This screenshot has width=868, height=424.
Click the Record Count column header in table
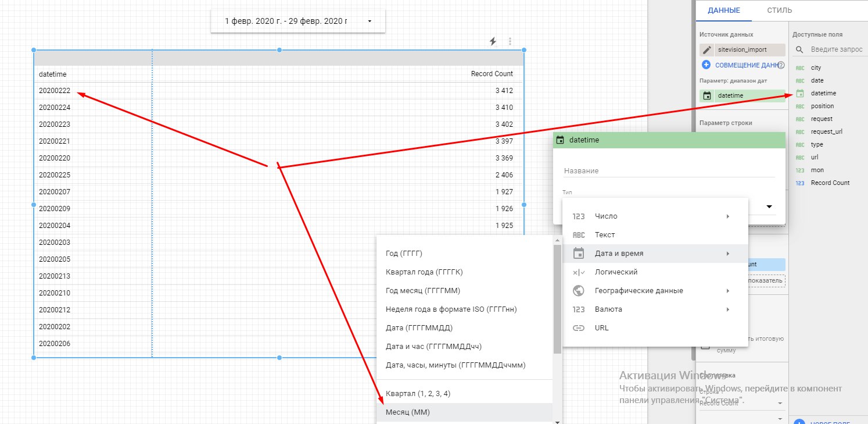(x=492, y=74)
